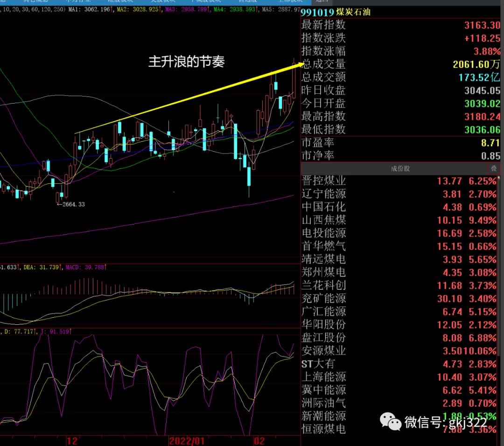Select the 靖远煤电 stock row
The image size is (504, 446).
[399, 259]
